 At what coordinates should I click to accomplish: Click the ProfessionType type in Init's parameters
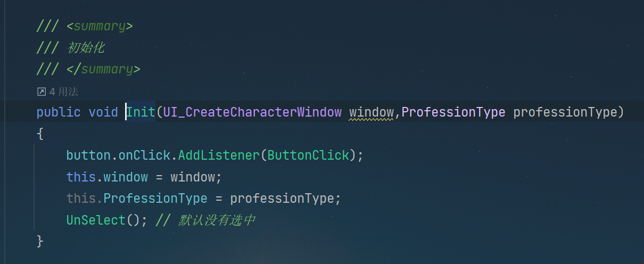point(453,112)
